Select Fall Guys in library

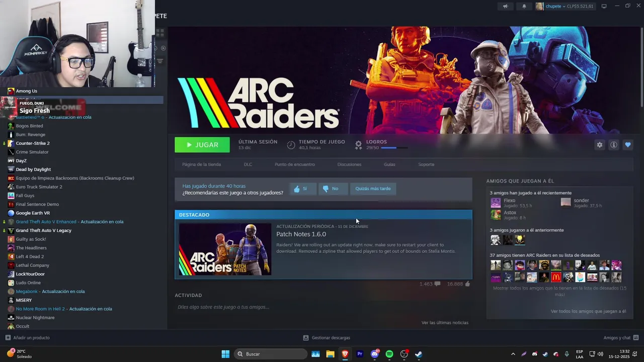(x=25, y=196)
